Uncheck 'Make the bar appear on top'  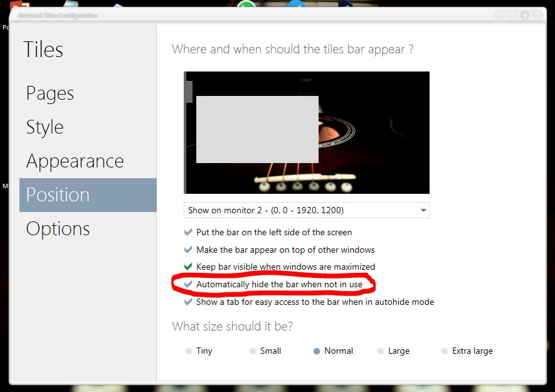pyautogui.click(x=188, y=250)
